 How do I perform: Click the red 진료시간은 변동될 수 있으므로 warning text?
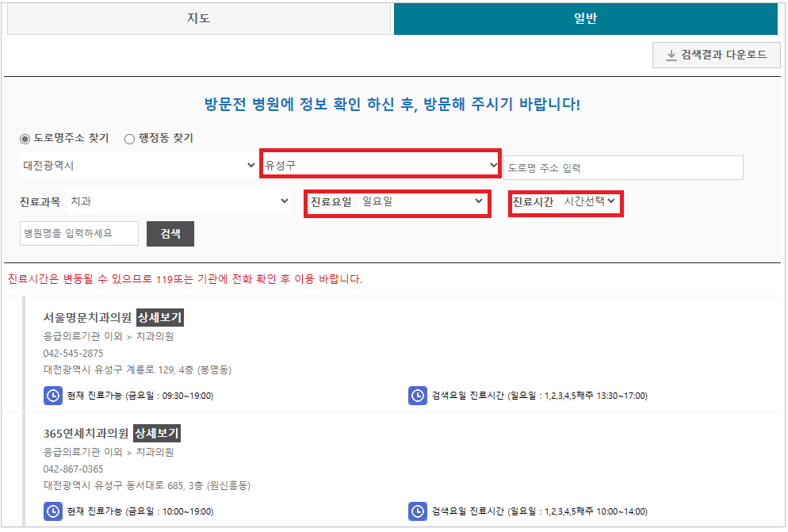point(185,279)
